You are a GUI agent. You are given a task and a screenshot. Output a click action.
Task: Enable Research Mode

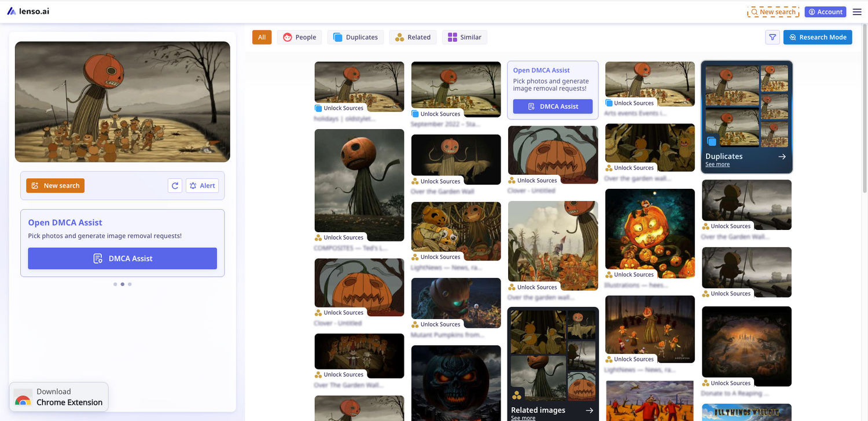point(818,37)
